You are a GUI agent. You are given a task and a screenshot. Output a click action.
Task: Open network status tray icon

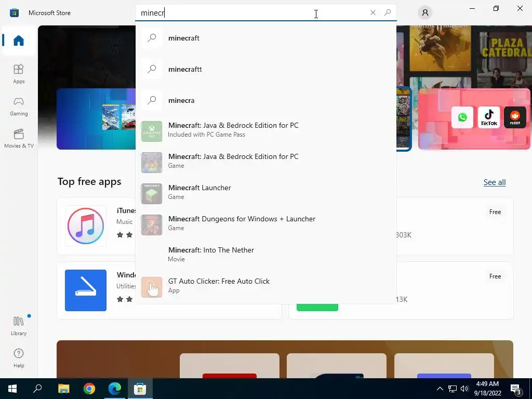453,389
